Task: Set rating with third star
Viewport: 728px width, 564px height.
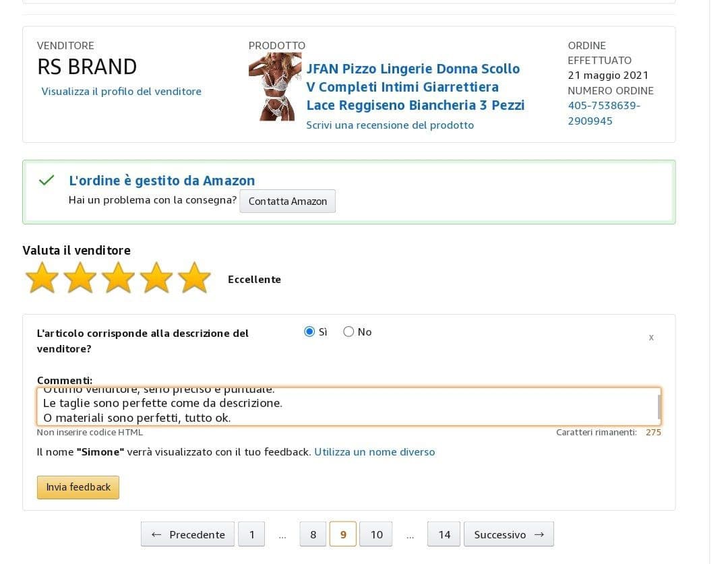Action: point(119,278)
